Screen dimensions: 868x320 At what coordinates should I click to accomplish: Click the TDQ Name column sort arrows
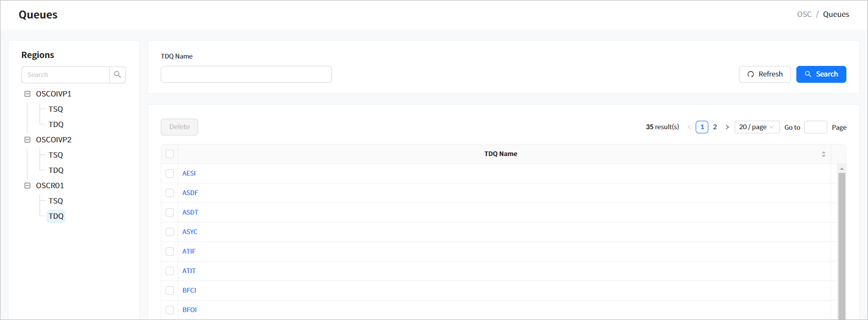pos(823,154)
